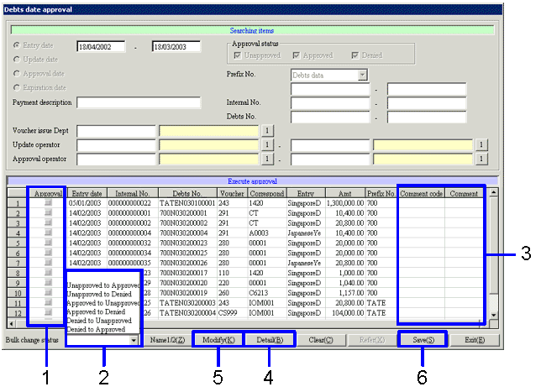Open second lookup button for Approval operator
The image size is (541, 392).
tap(481, 159)
